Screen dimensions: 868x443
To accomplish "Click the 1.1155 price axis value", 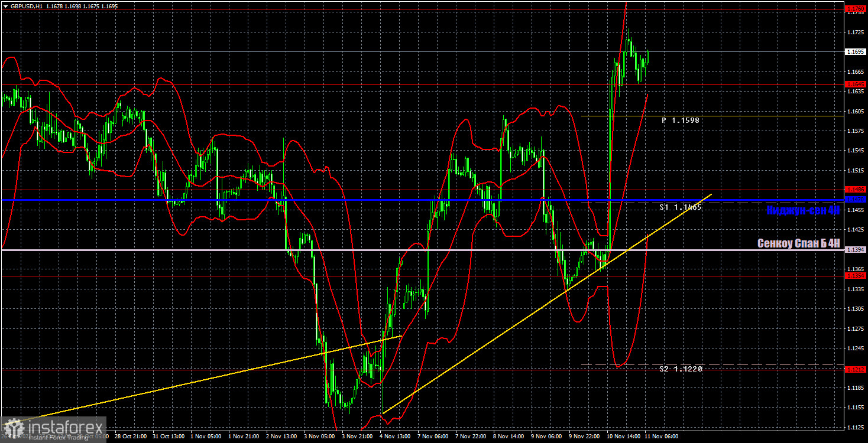I will 856,408.
